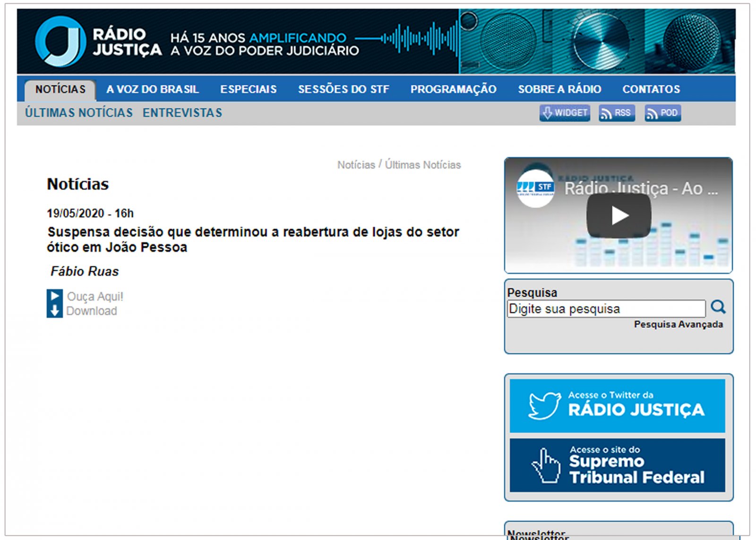The image size is (756, 540).
Task: Click the Download arrow icon
Action: [x=55, y=311]
